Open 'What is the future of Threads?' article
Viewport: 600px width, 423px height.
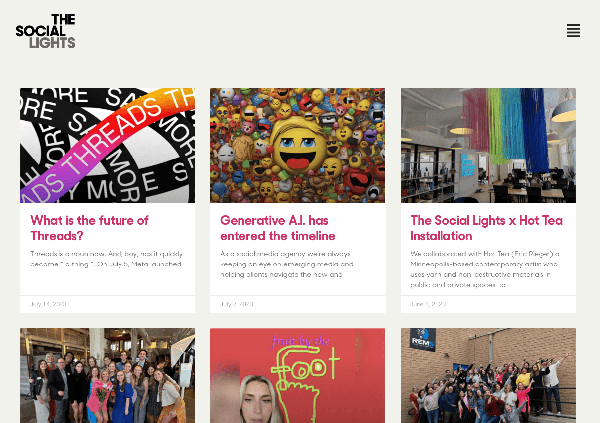coord(90,228)
